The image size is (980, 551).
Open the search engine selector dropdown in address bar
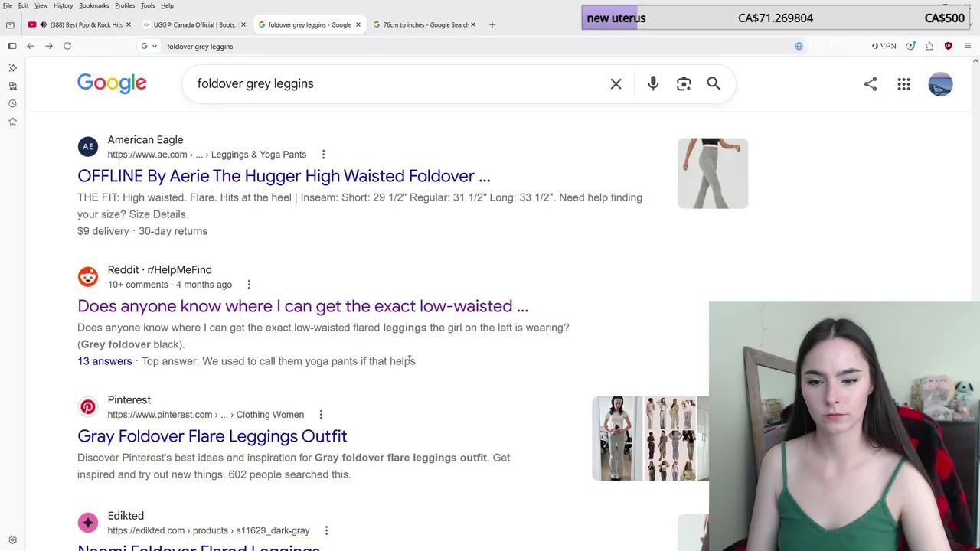pyautogui.click(x=149, y=46)
